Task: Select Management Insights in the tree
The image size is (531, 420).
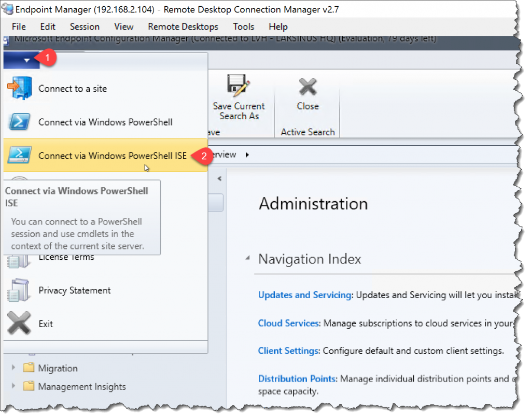Action: tap(82, 386)
